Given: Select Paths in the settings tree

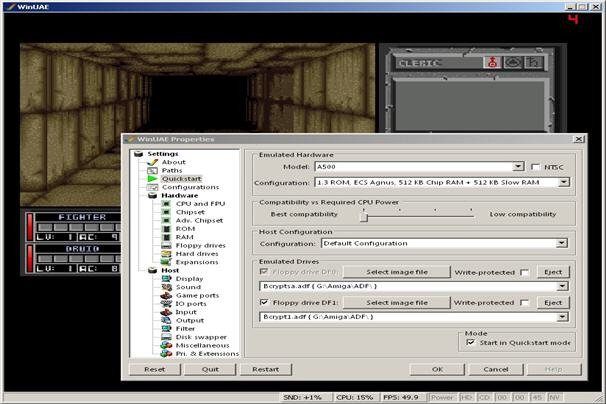Looking at the screenshot, I should click(172, 170).
